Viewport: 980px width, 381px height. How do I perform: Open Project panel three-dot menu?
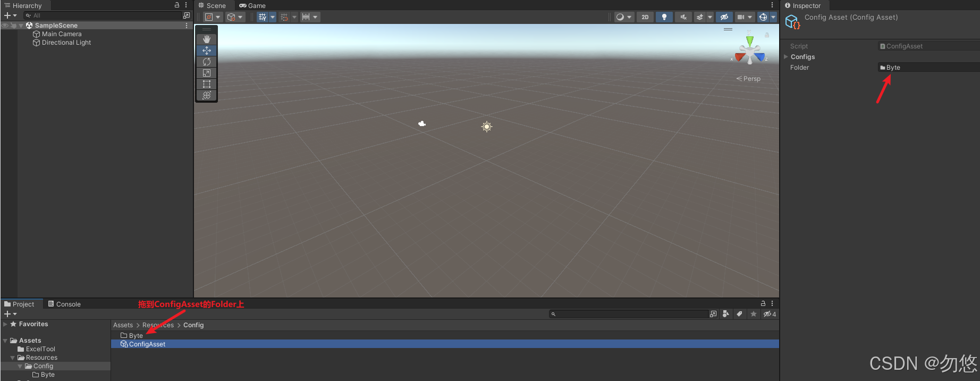(772, 303)
